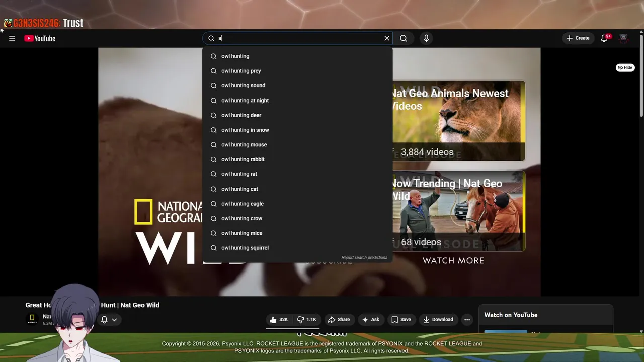The image size is (644, 362).
Task: Choose suggestion "owl hunting crow"
Action: [x=297, y=218]
